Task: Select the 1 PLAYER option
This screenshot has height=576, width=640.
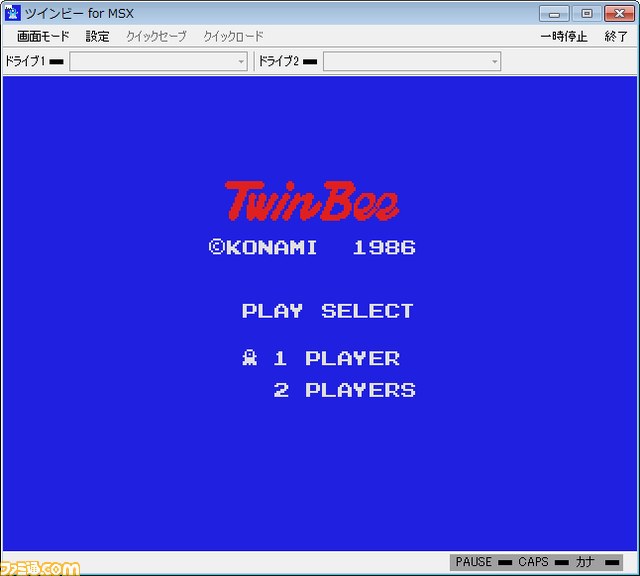Action: pyautogui.click(x=337, y=358)
